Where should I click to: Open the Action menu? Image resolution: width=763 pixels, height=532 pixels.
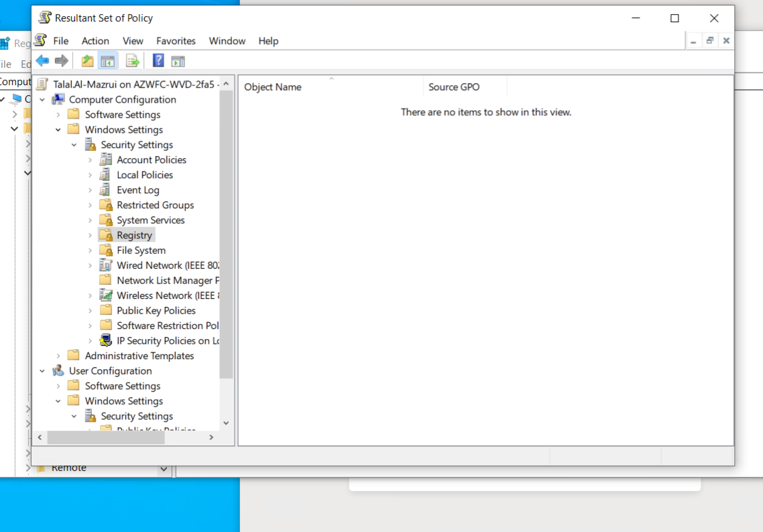click(x=95, y=41)
